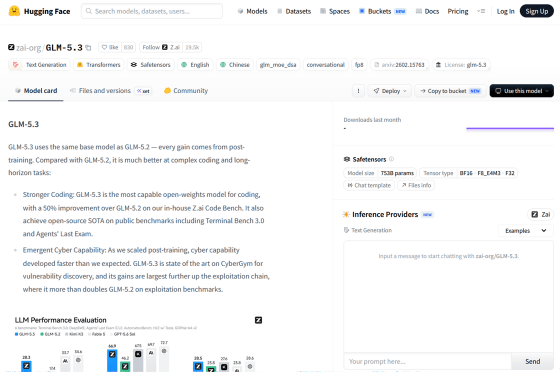560x372 pixels.
Task: Click the Sign Up button
Action: pyautogui.click(x=536, y=11)
